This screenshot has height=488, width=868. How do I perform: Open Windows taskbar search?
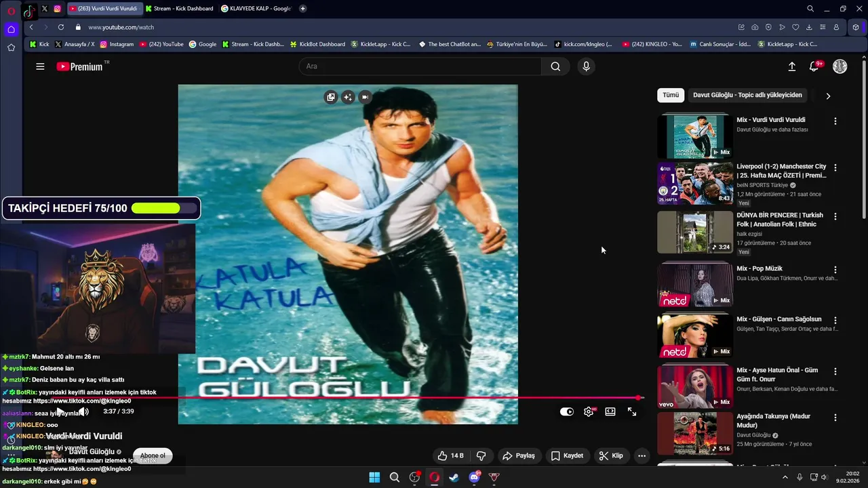tap(395, 477)
